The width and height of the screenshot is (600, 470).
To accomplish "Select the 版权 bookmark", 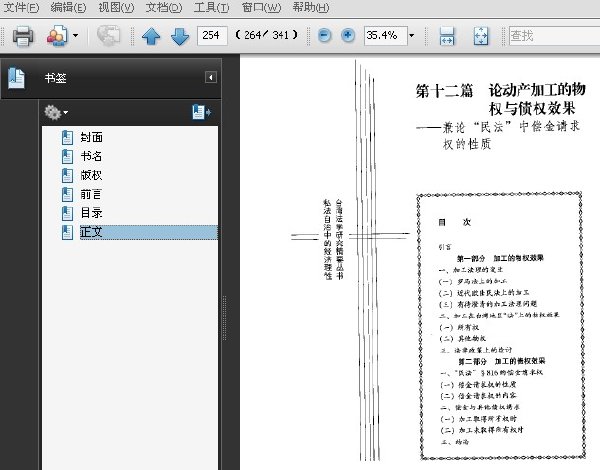I will pyautogui.click(x=91, y=175).
